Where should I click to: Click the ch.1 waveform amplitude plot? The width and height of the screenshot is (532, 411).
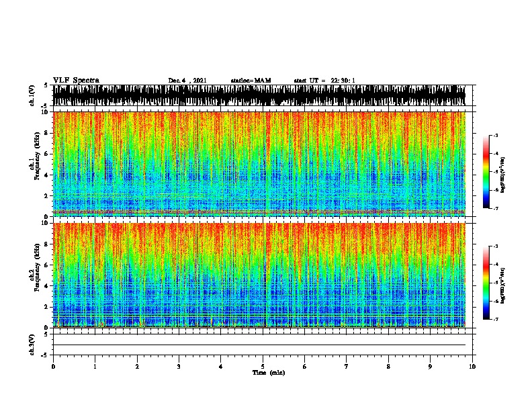(259, 95)
